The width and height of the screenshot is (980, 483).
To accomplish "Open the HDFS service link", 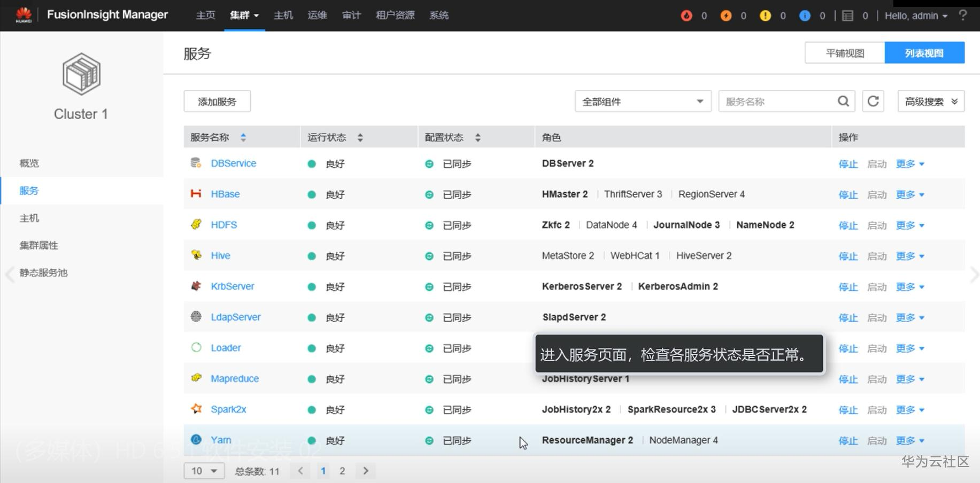I will 223,225.
